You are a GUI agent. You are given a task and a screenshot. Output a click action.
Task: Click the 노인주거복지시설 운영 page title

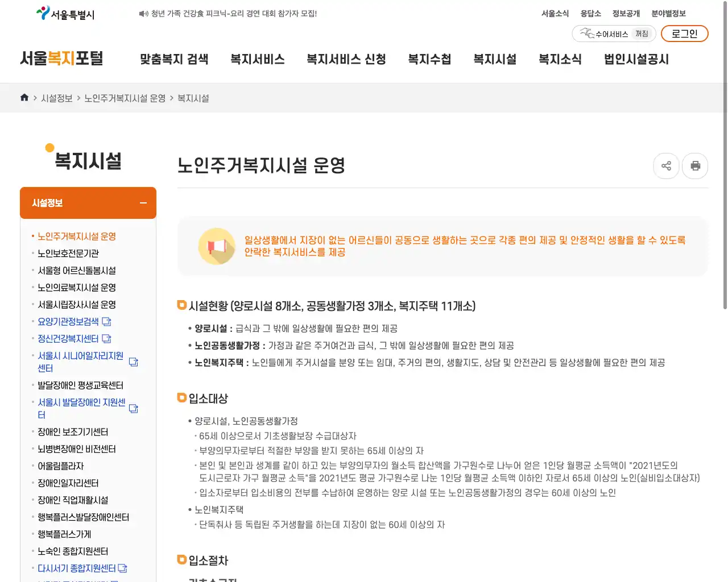[x=261, y=165]
